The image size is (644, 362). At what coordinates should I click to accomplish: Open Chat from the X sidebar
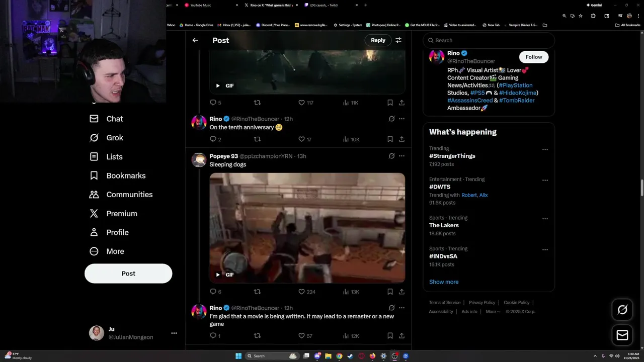[106, 119]
